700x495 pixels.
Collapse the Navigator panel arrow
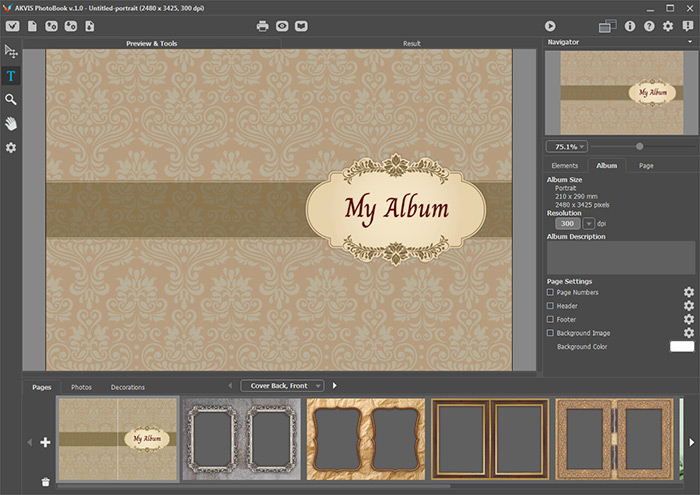[690, 42]
